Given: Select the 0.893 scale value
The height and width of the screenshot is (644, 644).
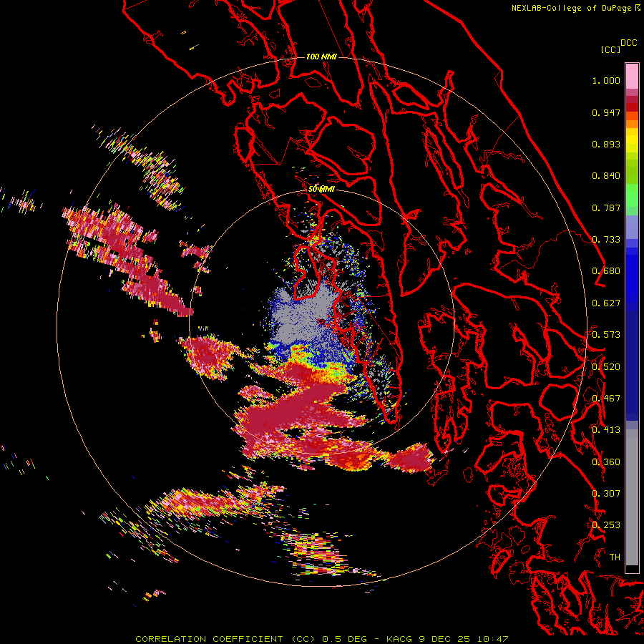Looking at the screenshot, I should tap(606, 144).
